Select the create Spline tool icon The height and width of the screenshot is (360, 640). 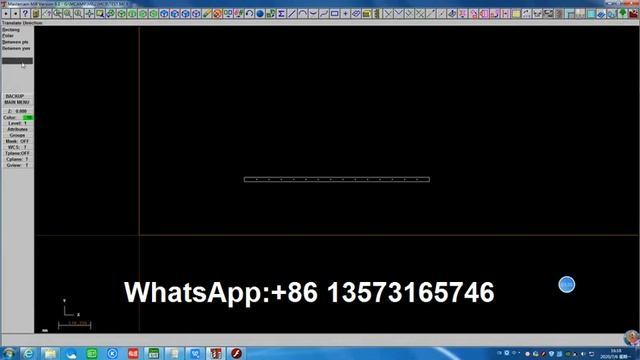click(x=324, y=14)
